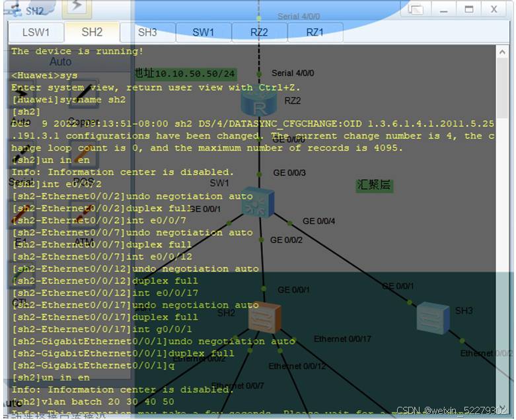The height and width of the screenshot is (420, 516).
Task: Click '[sh2-Ethernet0/0/2]undo negotiation auto' line
Action: point(132,196)
